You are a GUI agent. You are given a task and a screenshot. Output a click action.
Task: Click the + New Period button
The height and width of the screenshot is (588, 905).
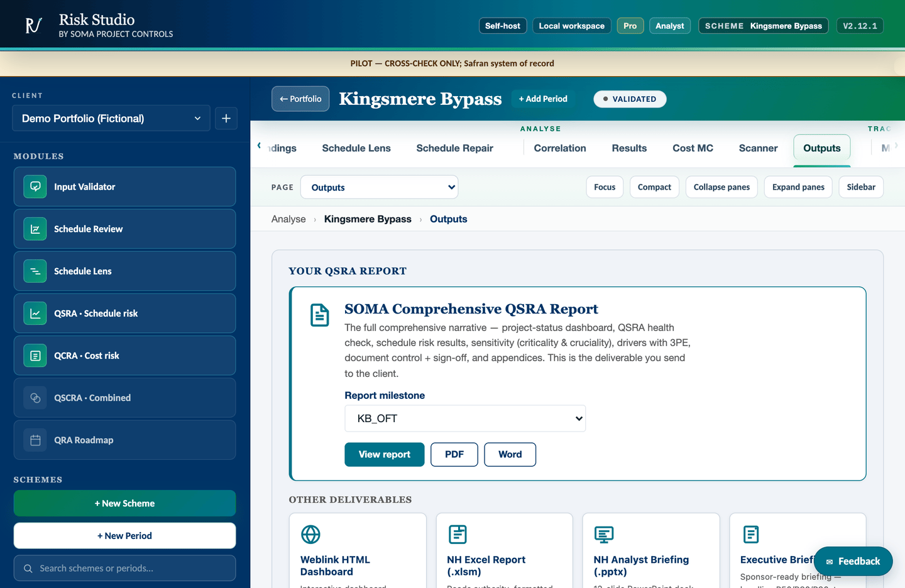click(x=124, y=536)
